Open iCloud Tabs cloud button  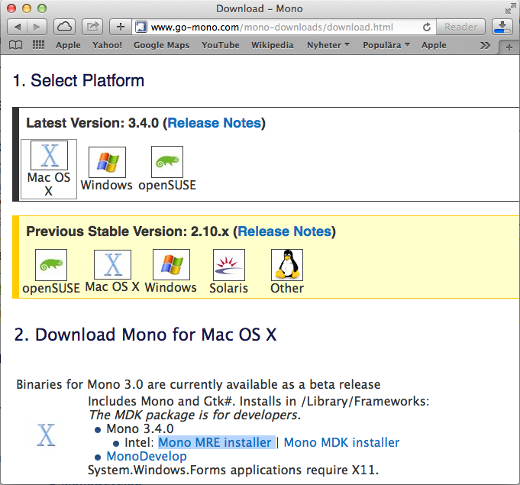tap(64, 27)
